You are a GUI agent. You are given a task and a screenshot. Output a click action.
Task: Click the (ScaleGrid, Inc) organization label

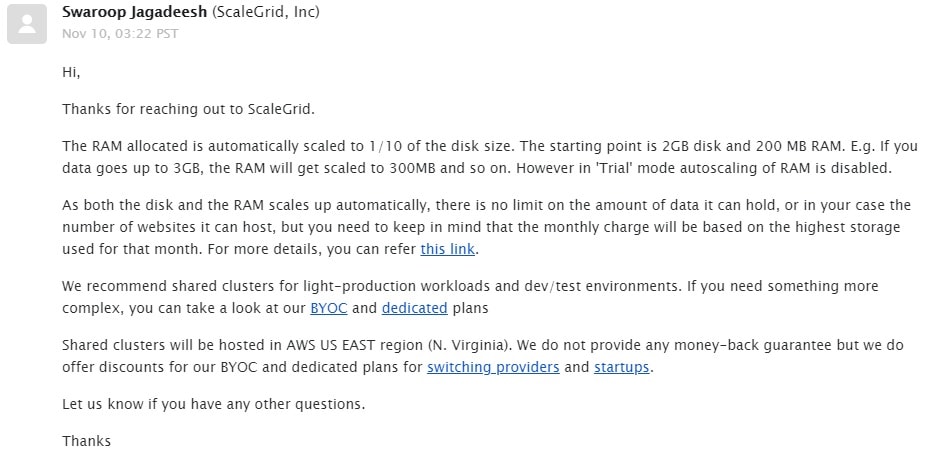266,11
